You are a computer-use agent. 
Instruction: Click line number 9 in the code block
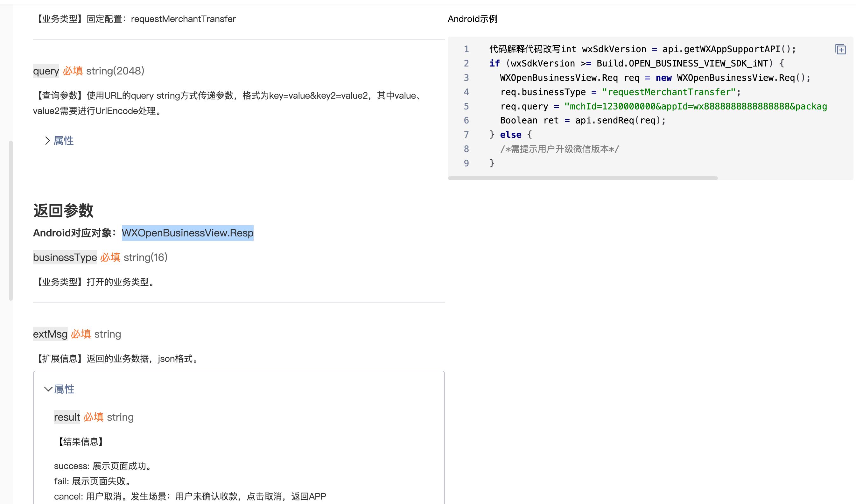(x=467, y=163)
